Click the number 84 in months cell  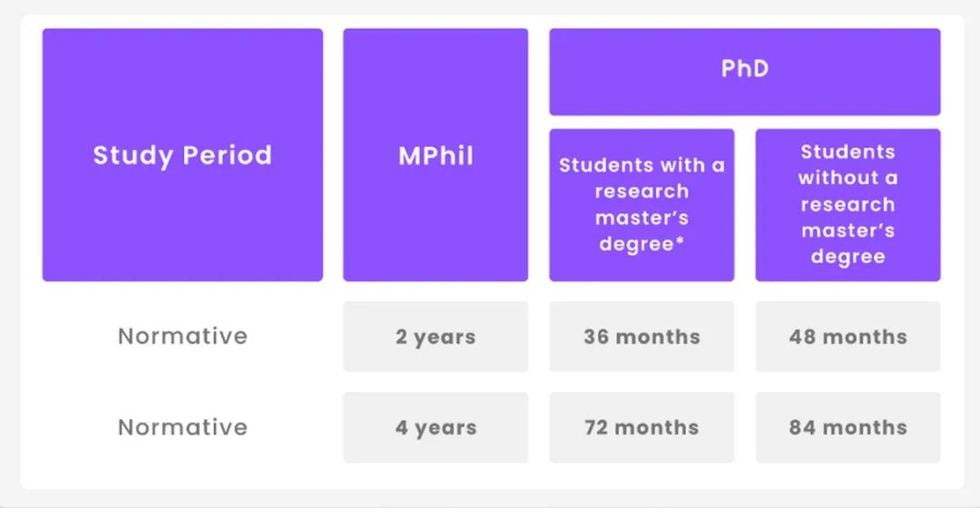point(802,427)
